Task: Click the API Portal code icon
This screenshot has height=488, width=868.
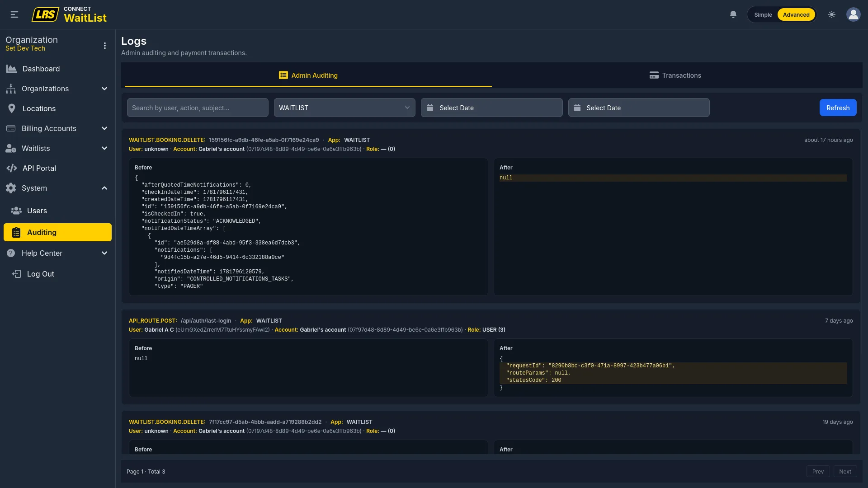Action: pos(12,168)
